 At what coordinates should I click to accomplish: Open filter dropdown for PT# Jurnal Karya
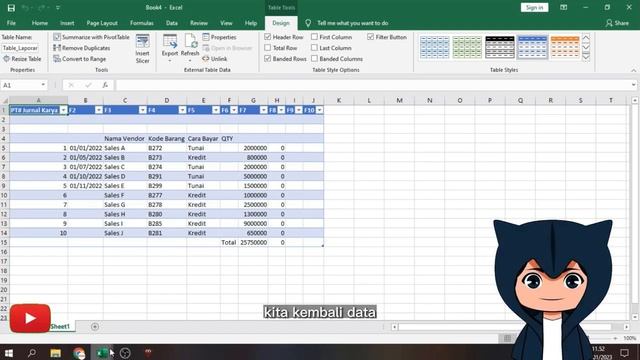click(x=63, y=110)
